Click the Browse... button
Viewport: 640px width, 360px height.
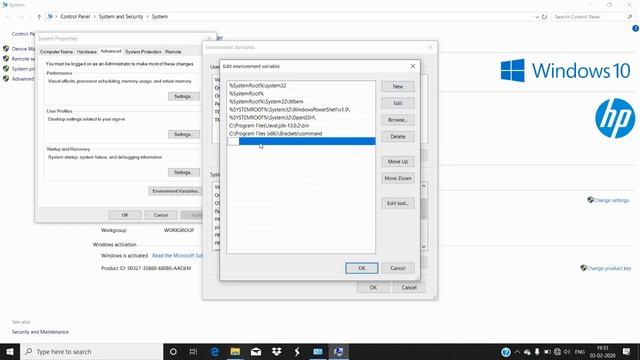[398, 120]
